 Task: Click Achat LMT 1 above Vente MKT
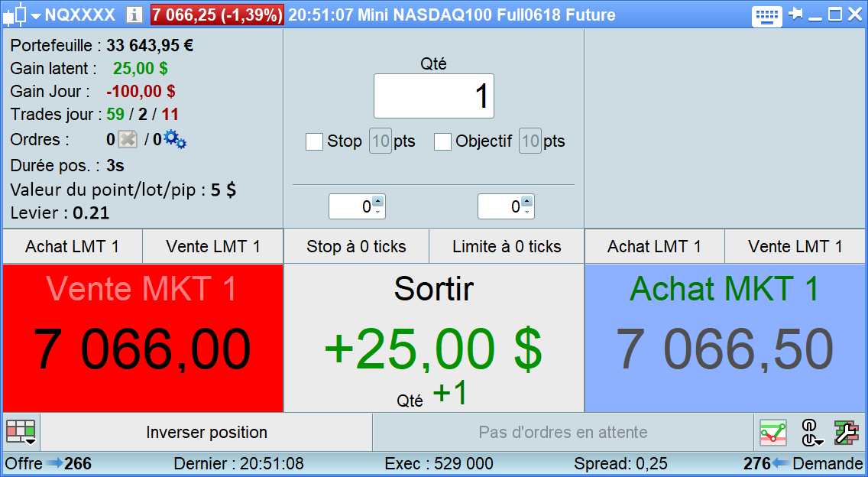coord(73,247)
